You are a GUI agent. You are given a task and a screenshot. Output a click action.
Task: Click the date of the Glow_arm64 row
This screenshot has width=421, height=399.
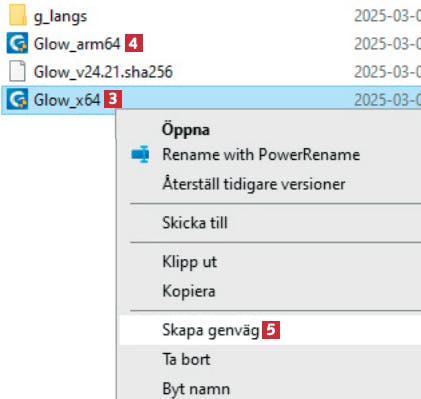387,44
